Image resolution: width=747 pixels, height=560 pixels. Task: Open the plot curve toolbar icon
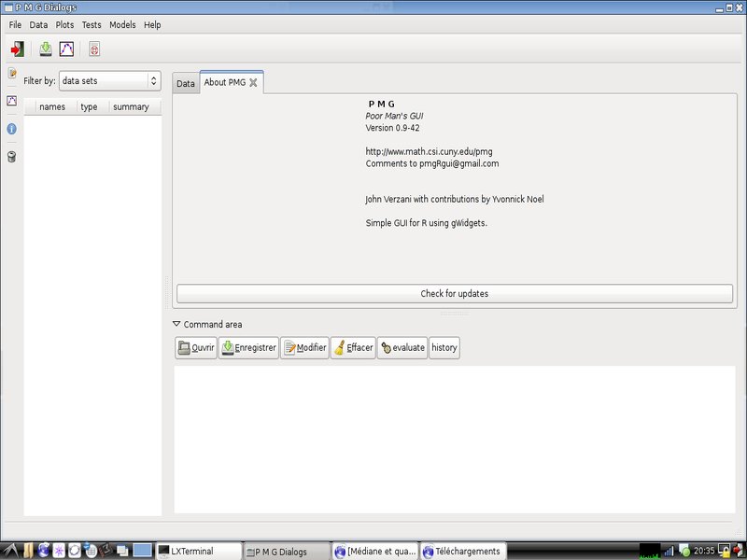click(x=66, y=49)
